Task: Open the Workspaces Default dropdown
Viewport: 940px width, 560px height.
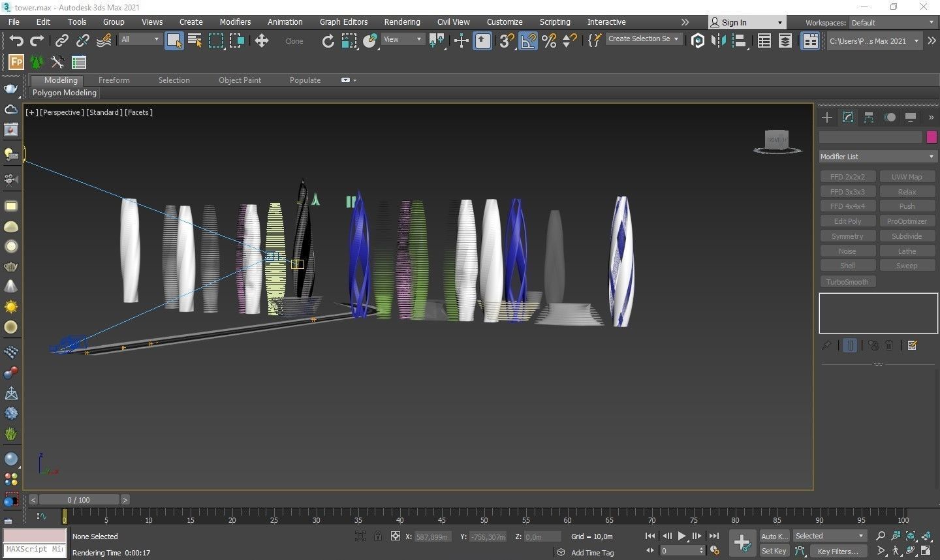Action: tap(892, 22)
